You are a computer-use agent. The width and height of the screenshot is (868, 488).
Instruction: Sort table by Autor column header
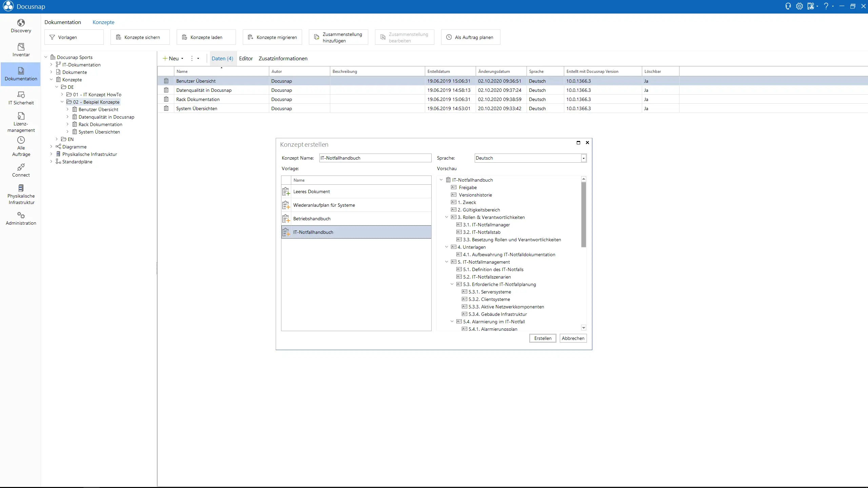pyautogui.click(x=299, y=72)
